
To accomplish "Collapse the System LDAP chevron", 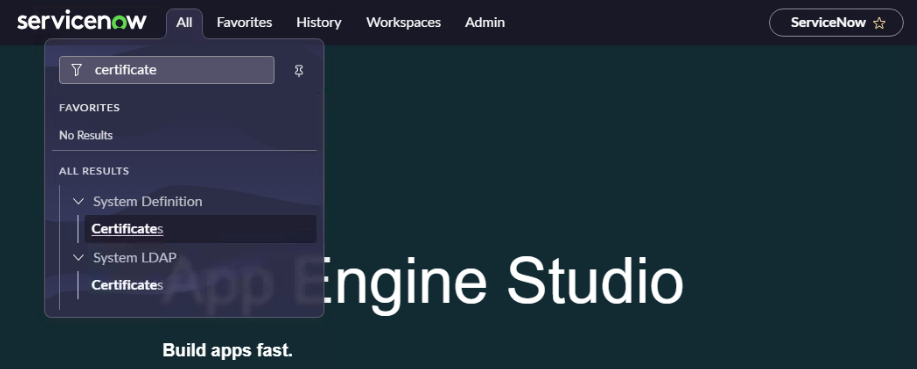I will pos(78,257).
